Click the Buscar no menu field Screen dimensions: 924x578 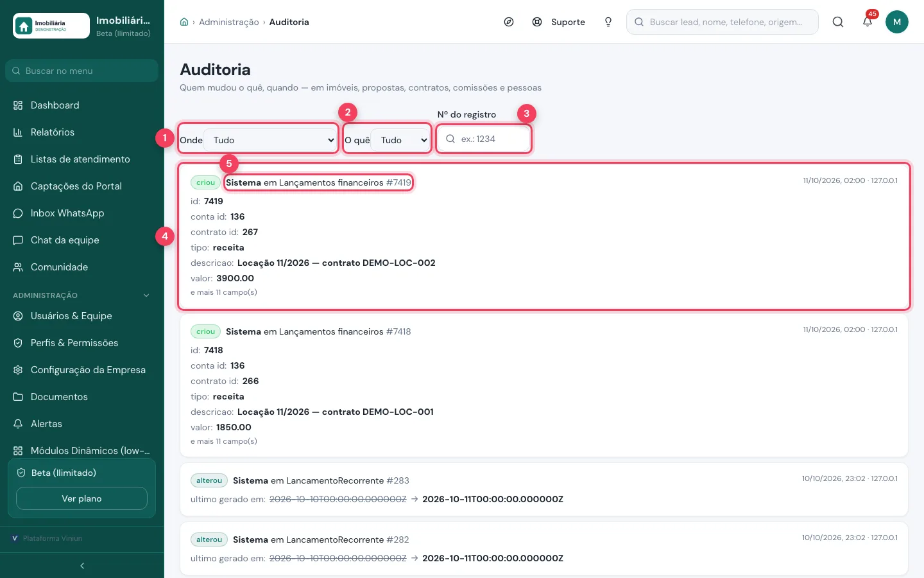click(81, 71)
